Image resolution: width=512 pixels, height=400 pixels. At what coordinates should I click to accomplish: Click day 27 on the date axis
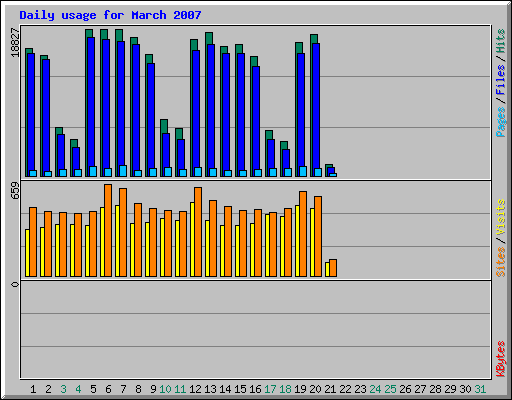point(420,389)
